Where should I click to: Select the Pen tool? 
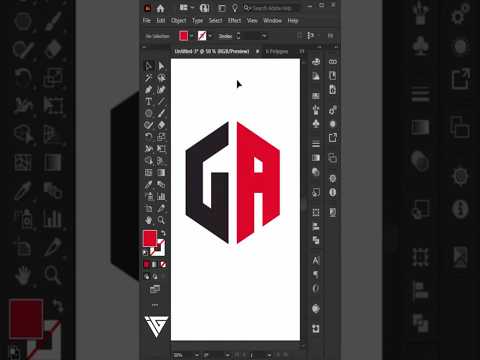point(149,89)
